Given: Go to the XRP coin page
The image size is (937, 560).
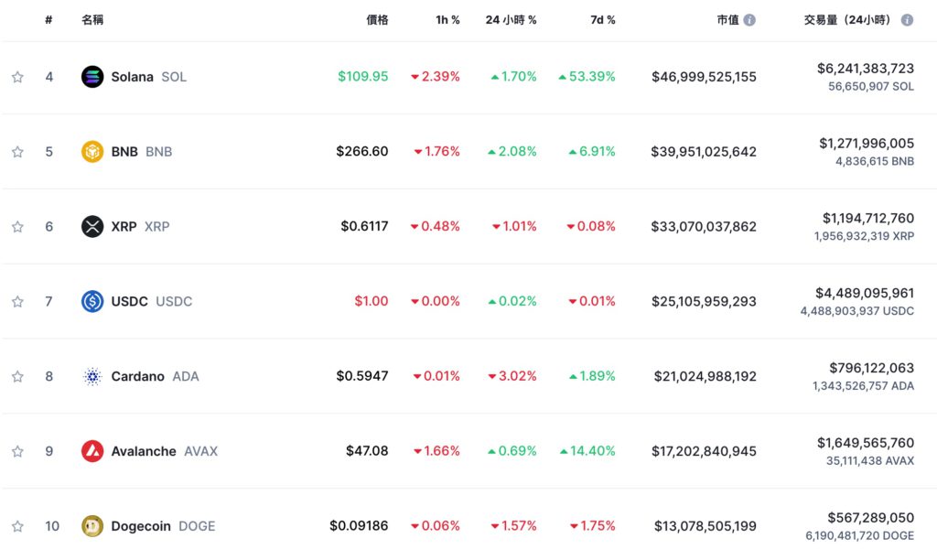Looking at the screenshot, I should tap(140, 227).
